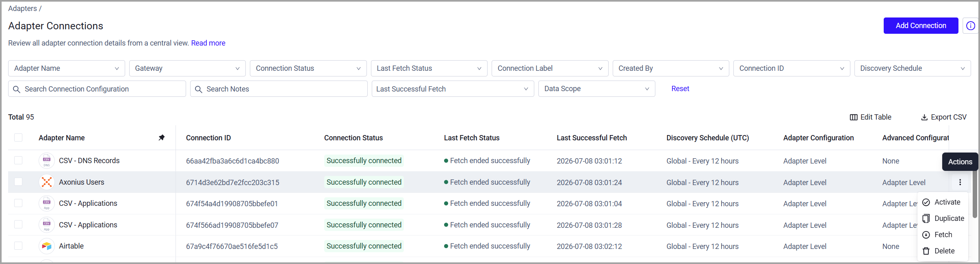The width and height of the screenshot is (980, 264).
Task: Click timestamp 2026-07-08 03:02:12
Action: coord(589,247)
